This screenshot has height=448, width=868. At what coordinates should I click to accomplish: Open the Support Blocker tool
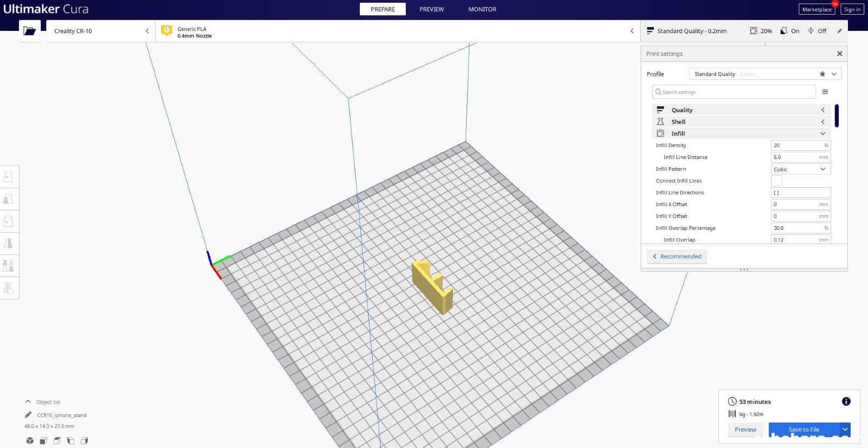9,288
